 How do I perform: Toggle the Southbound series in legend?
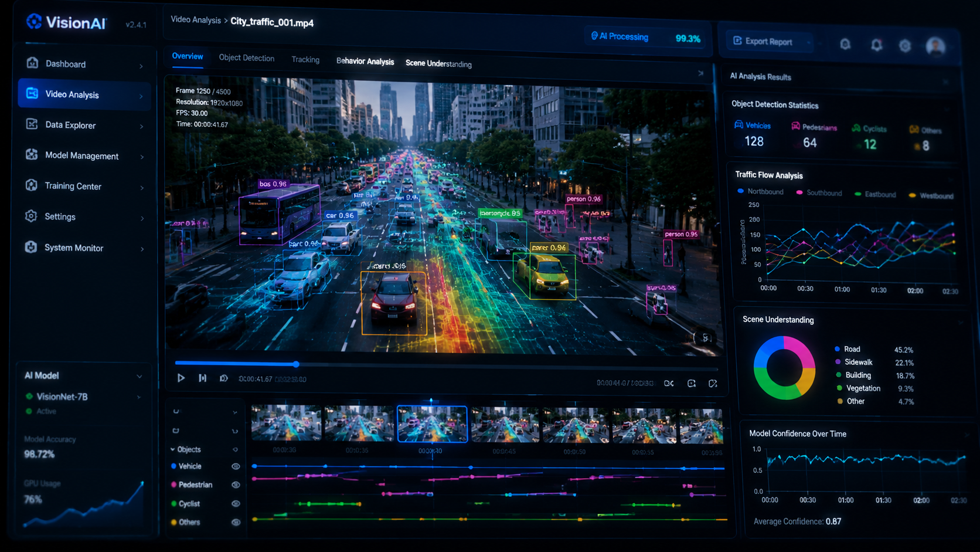pos(819,192)
